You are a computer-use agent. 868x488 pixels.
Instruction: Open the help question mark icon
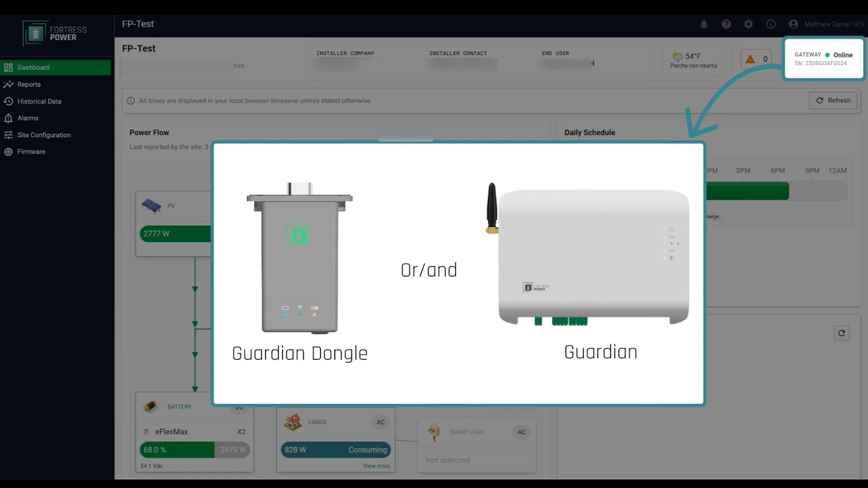(x=726, y=24)
